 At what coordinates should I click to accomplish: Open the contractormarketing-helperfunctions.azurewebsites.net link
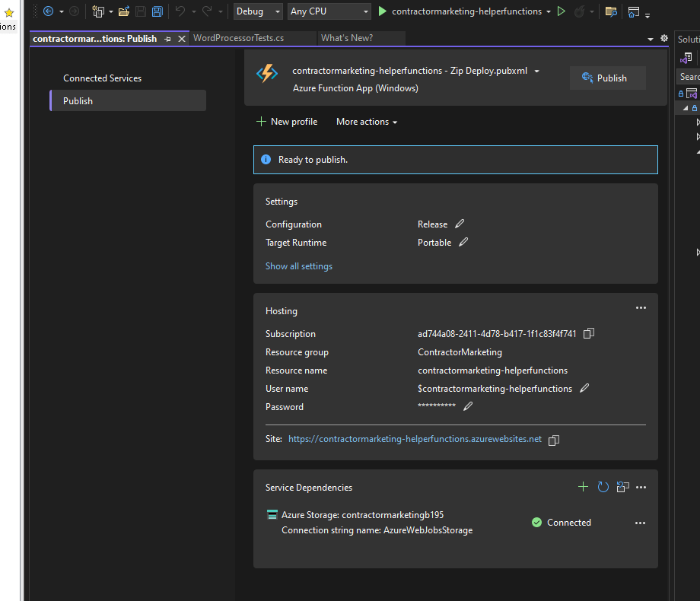[x=415, y=439]
